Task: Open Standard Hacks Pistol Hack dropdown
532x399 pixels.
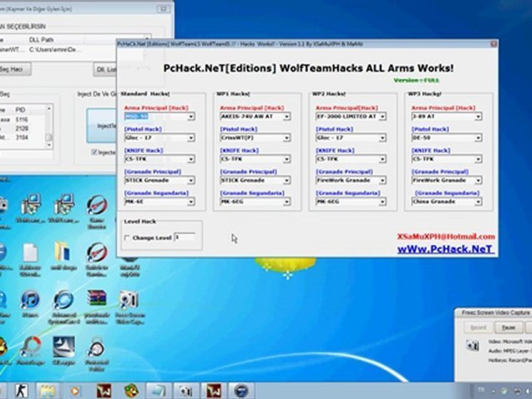Action: pos(191,138)
